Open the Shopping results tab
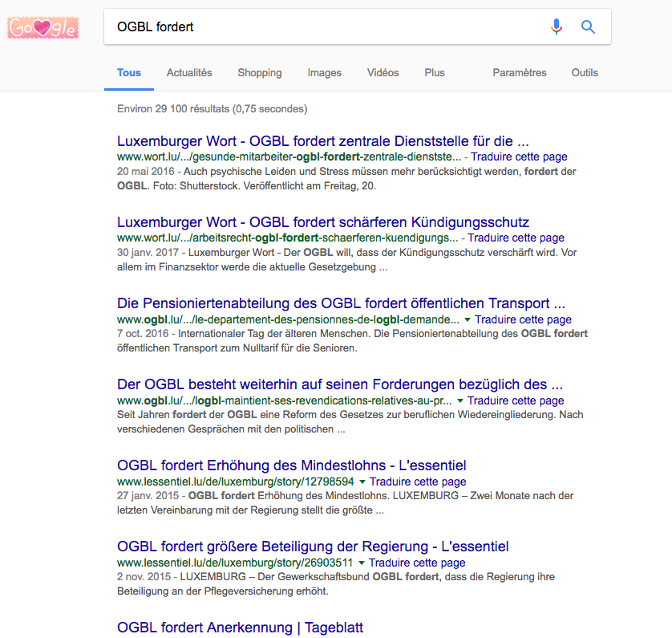Viewport: 672px width, 638px height. pos(259,73)
